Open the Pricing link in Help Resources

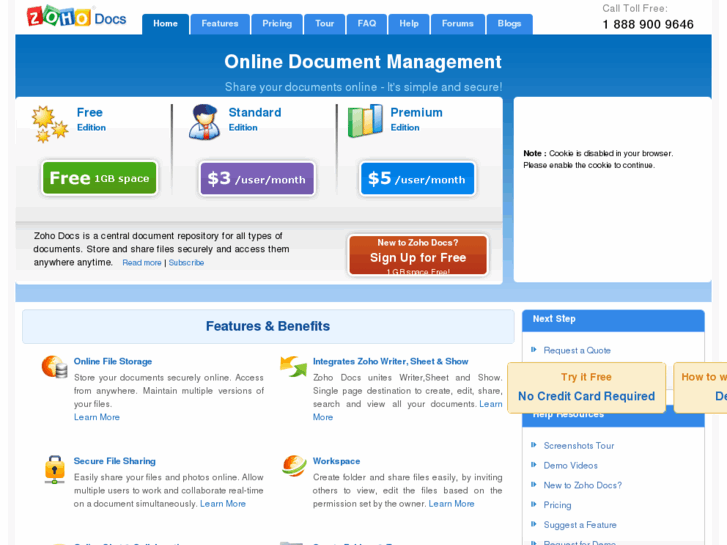tap(557, 505)
